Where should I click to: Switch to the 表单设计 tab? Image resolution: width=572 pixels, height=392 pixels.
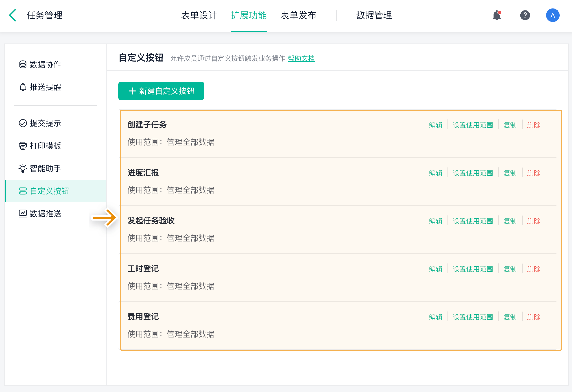[199, 15]
